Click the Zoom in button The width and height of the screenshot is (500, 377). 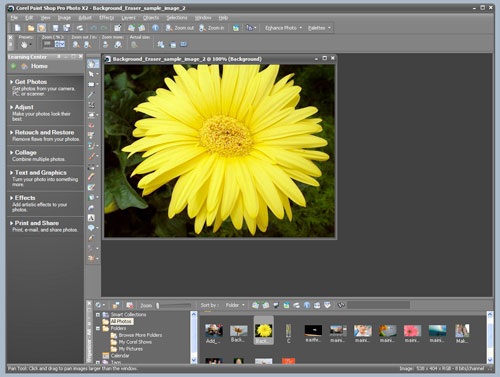(212, 28)
